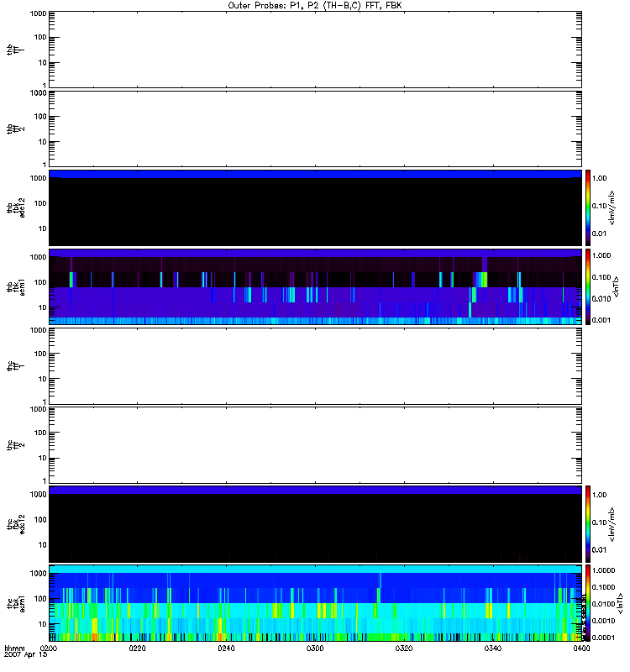Click the "1.0000" value on the thc scm1 color bar
Image resolution: width=630 pixels, height=672 pixels.
[x=603, y=570]
